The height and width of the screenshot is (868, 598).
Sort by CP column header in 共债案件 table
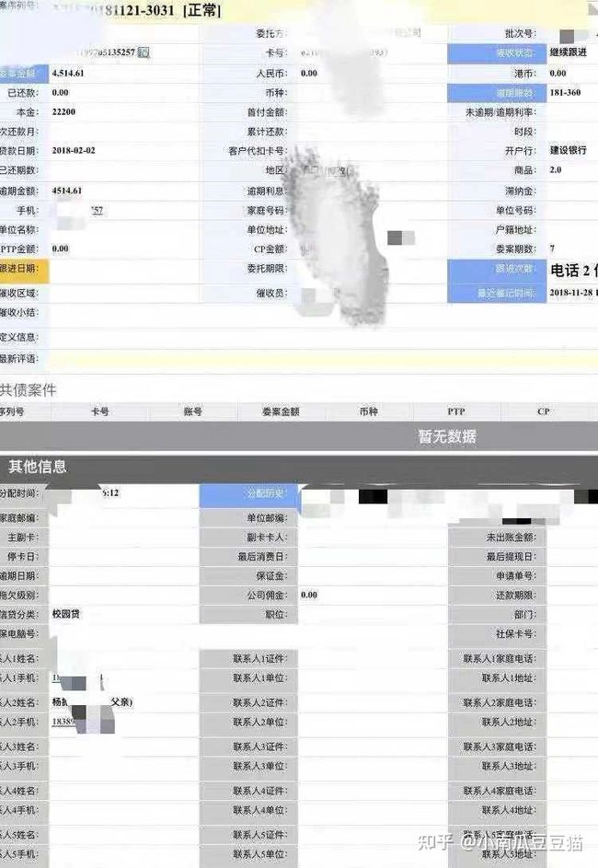pyautogui.click(x=543, y=411)
